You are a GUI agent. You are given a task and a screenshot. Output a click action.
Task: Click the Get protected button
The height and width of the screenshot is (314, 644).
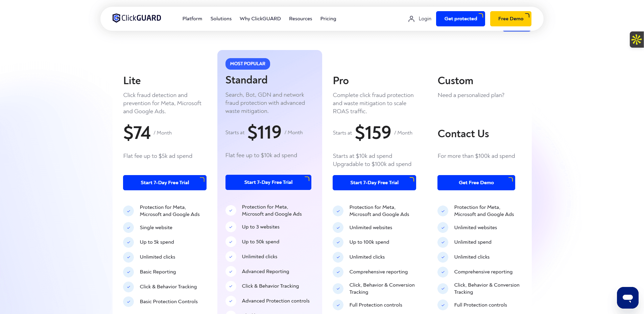pyautogui.click(x=460, y=19)
